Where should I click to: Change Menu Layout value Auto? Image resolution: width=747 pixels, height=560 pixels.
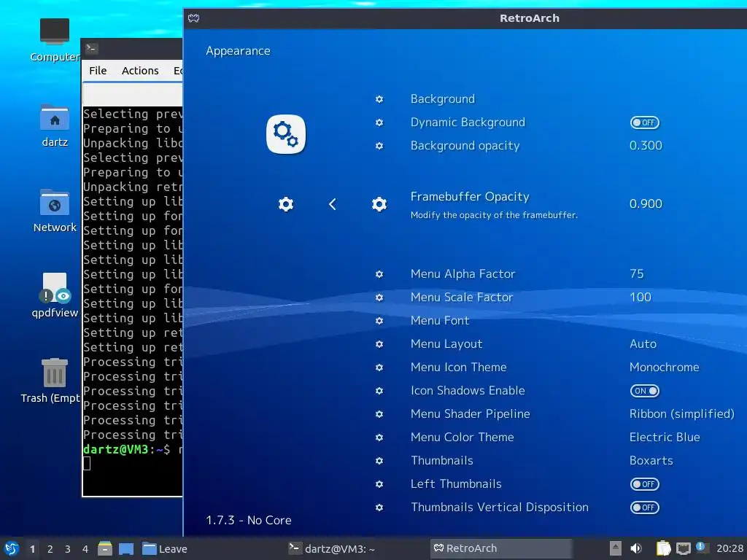click(x=643, y=344)
